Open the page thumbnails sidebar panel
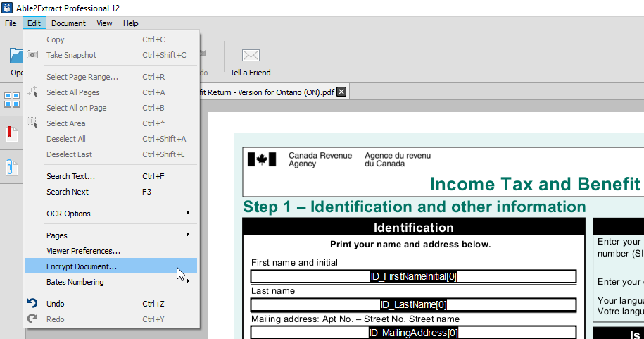The image size is (644, 339). tap(12, 100)
